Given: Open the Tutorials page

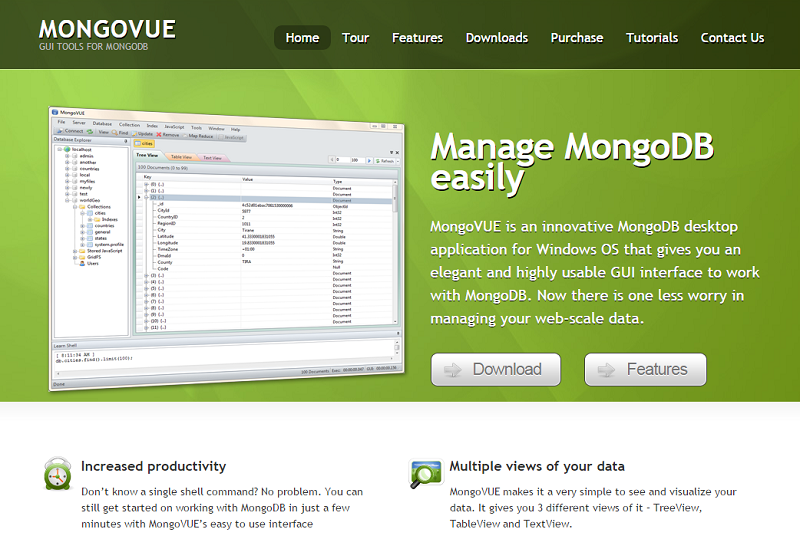Looking at the screenshot, I should 650,38.
